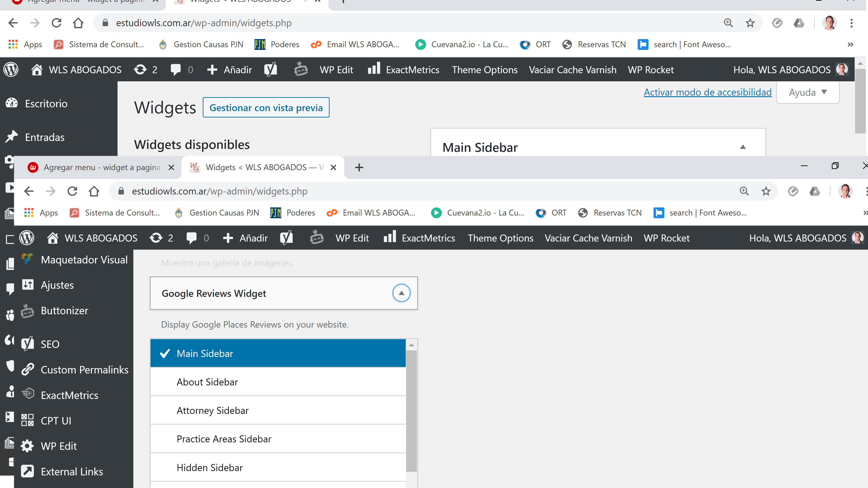The image size is (868, 488).
Task: Select Attorney Sidebar in list
Action: point(278,411)
